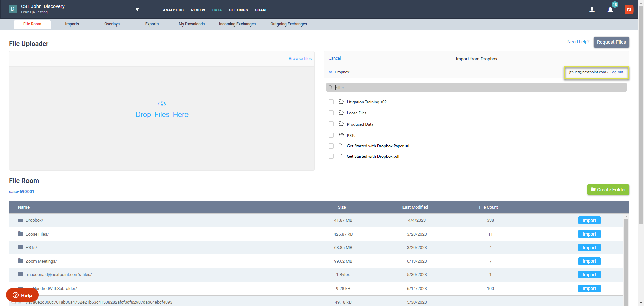Viewport: 644px width, 306px height.
Task: Open the case-690001 breadcrumb link
Action: (x=21, y=192)
